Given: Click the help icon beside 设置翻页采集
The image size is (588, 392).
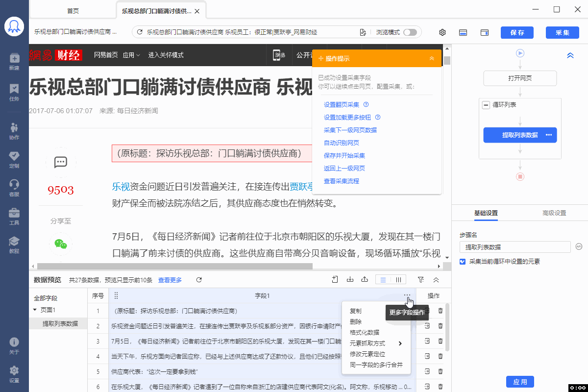Looking at the screenshot, I should point(366,104).
